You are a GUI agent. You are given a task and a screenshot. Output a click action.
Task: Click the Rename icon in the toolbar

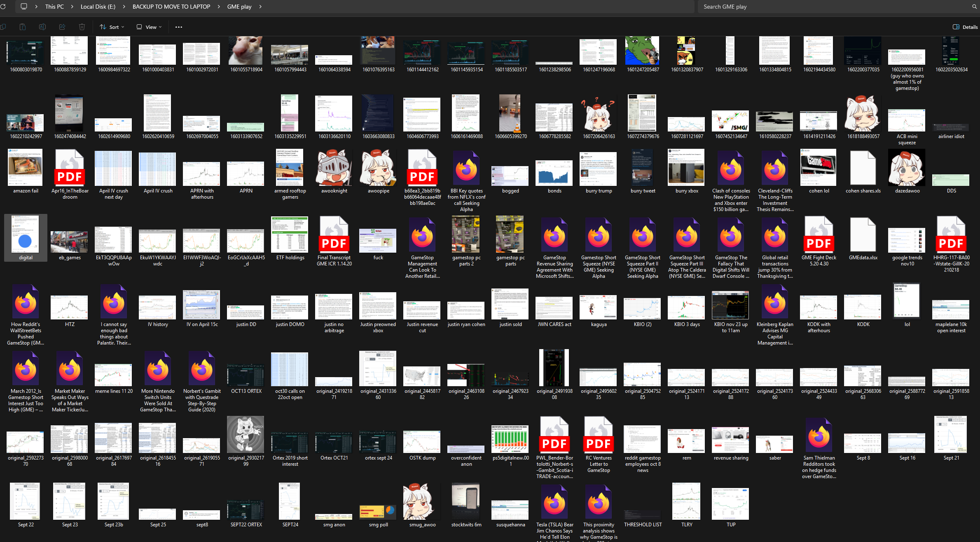[x=42, y=27]
